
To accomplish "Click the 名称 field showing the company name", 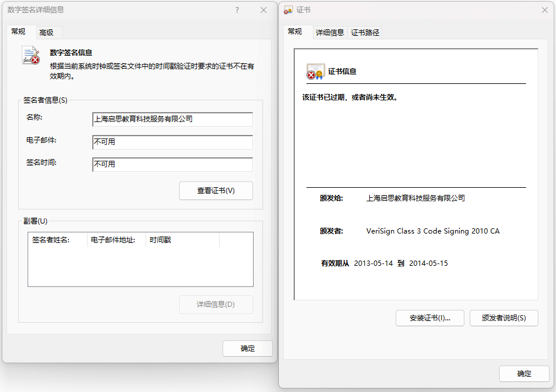I will click(173, 119).
